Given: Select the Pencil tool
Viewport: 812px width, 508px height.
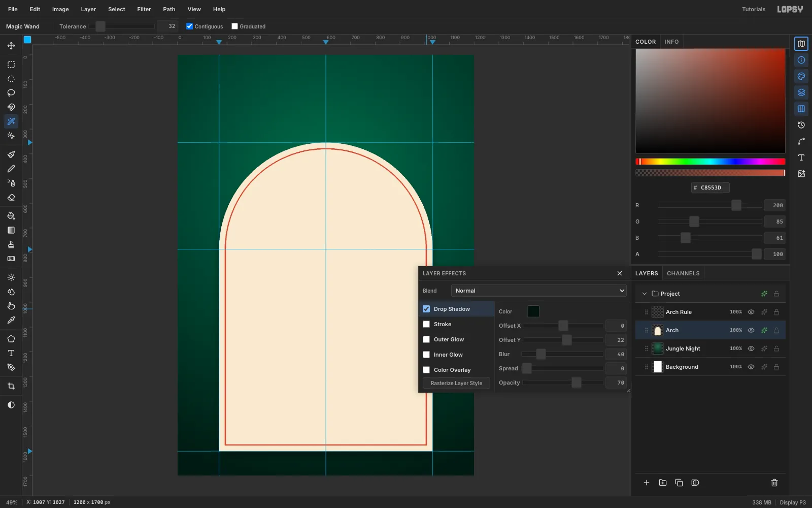Looking at the screenshot, I should (11, 169).
